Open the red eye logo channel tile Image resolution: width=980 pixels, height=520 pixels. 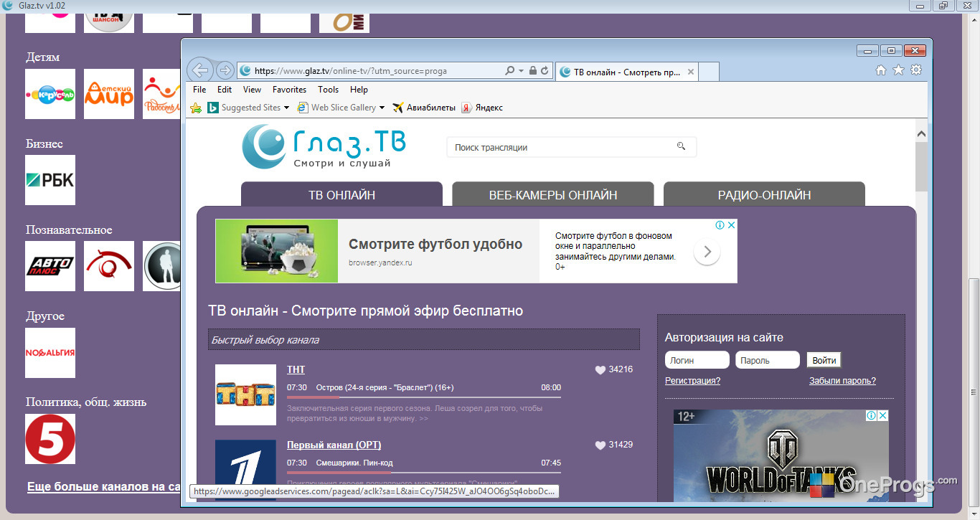point(109,266)
